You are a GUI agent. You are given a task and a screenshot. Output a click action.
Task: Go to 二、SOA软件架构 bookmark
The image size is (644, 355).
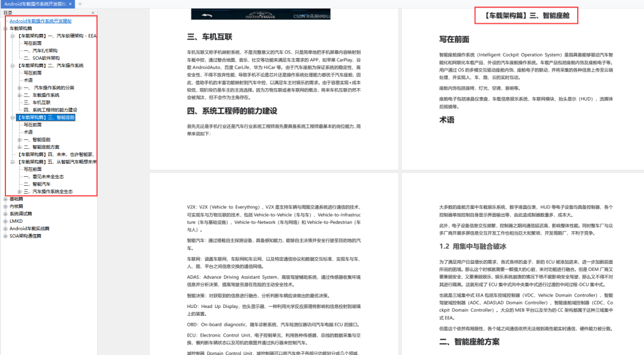click(x=42, y=58)
